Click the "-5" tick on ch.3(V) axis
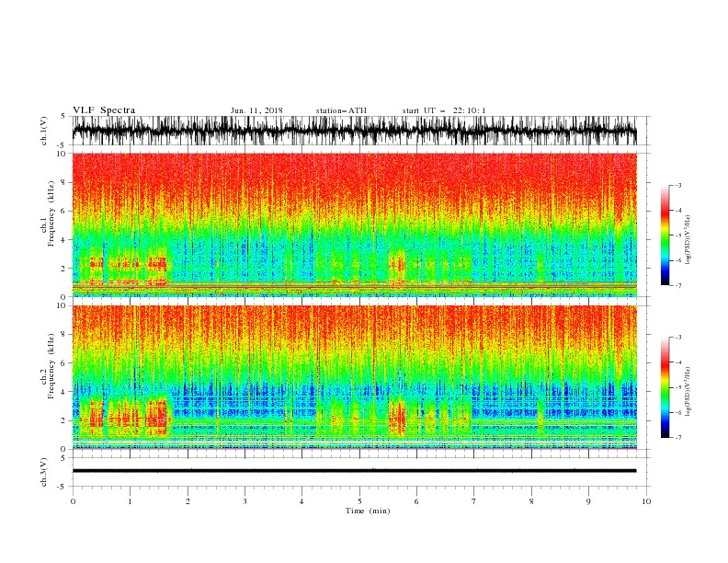Viewport: 728px width, 563px height. [x=62, y=487]
